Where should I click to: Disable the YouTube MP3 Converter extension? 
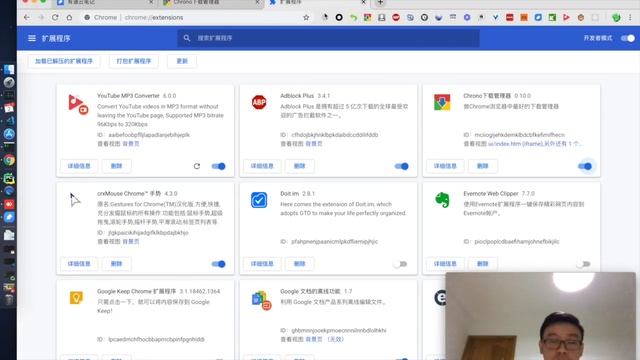tap(218, 166)
